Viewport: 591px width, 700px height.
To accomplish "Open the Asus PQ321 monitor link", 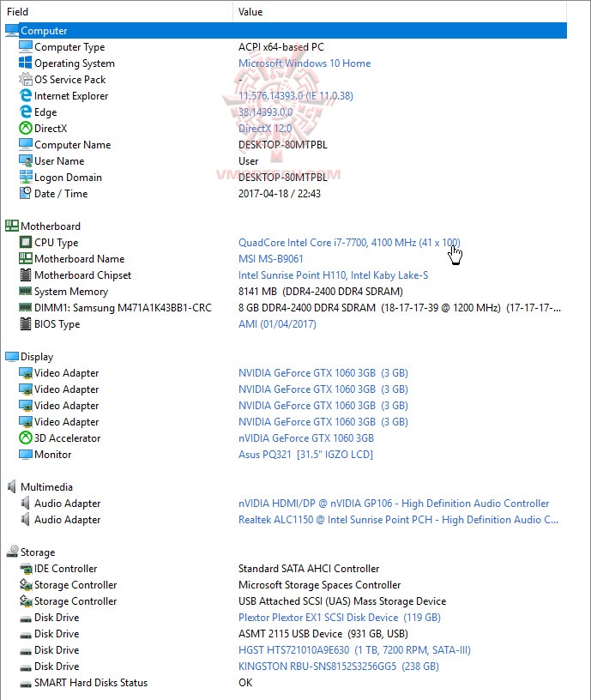I will point(305,455).
